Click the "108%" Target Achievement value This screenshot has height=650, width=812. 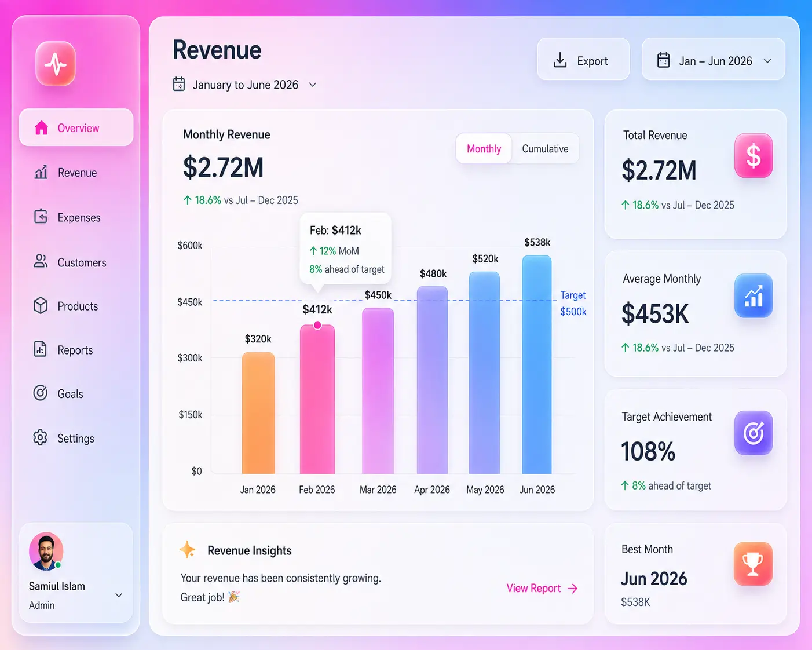[x=648, y=452]
